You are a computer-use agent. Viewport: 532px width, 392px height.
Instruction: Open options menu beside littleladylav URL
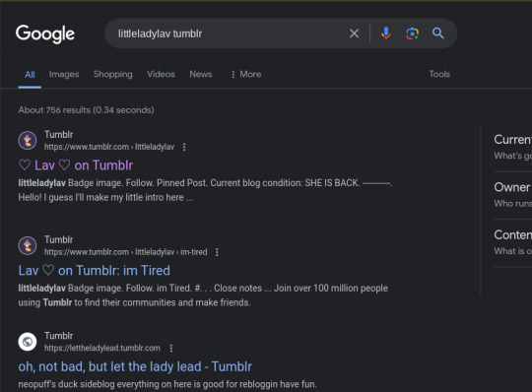(x=184, y=147)
